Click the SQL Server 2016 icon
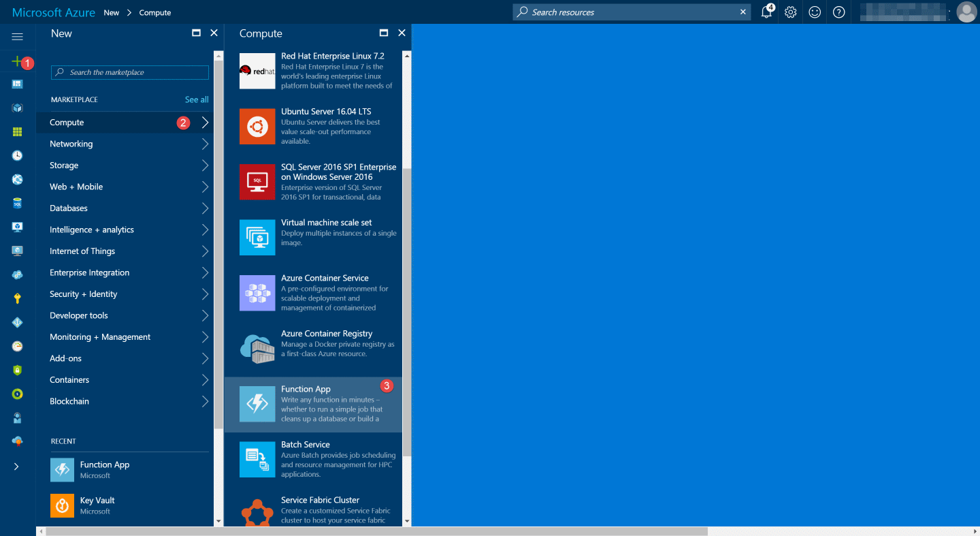 pyautogui.click(x=257, y=182)
